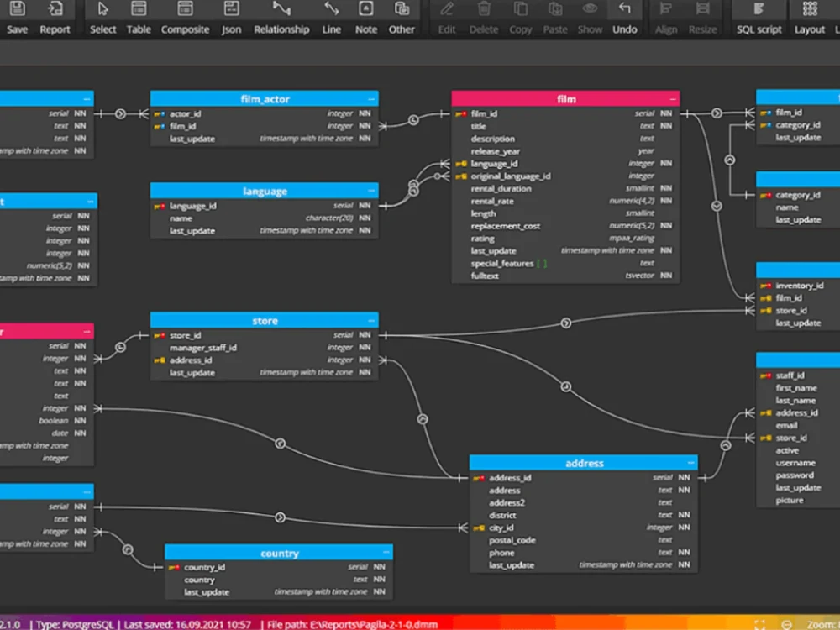Create a new Relationship
The height and width of the screenshot is (630, 840).
[x=281, y=18]
